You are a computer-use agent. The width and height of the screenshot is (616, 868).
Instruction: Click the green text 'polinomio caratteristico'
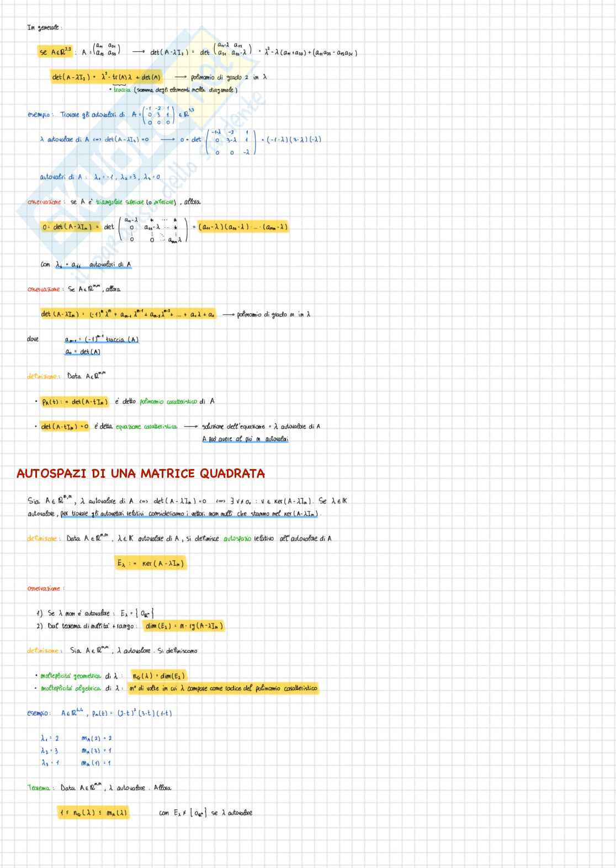point(167,402)
